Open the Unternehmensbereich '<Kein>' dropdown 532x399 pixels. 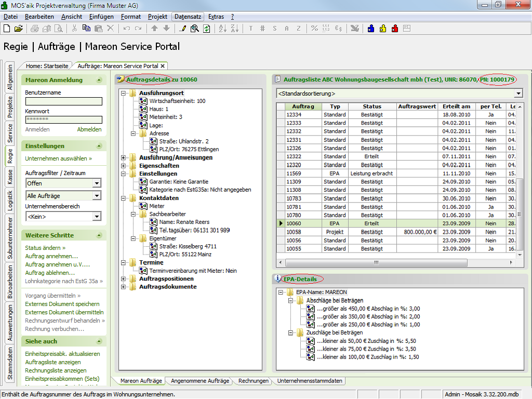[x=97, y=217]
